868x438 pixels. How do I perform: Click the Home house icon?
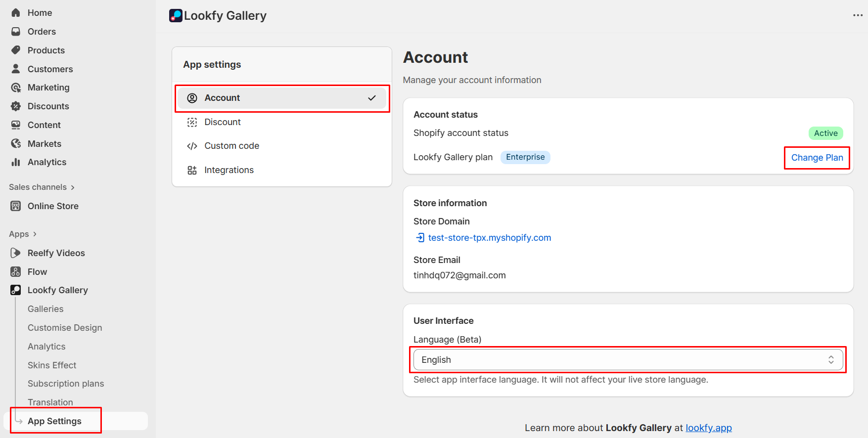pyautogui.click(x=16, y=13)
